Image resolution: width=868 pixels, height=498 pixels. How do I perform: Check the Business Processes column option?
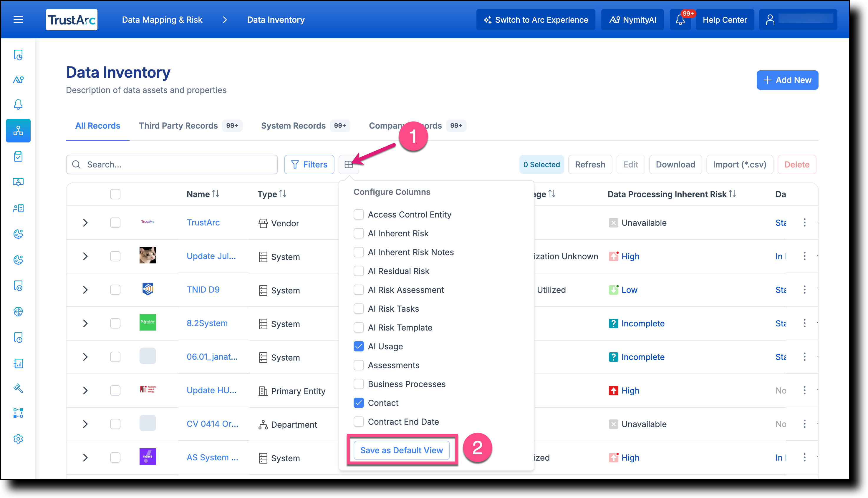coord(358,384)
